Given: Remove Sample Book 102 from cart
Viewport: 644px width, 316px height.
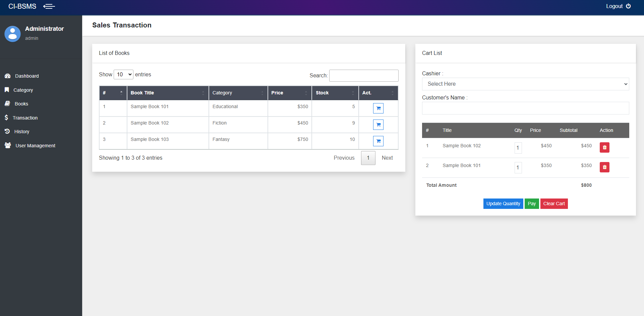Looking at the screenshot, I should point(604,147).
